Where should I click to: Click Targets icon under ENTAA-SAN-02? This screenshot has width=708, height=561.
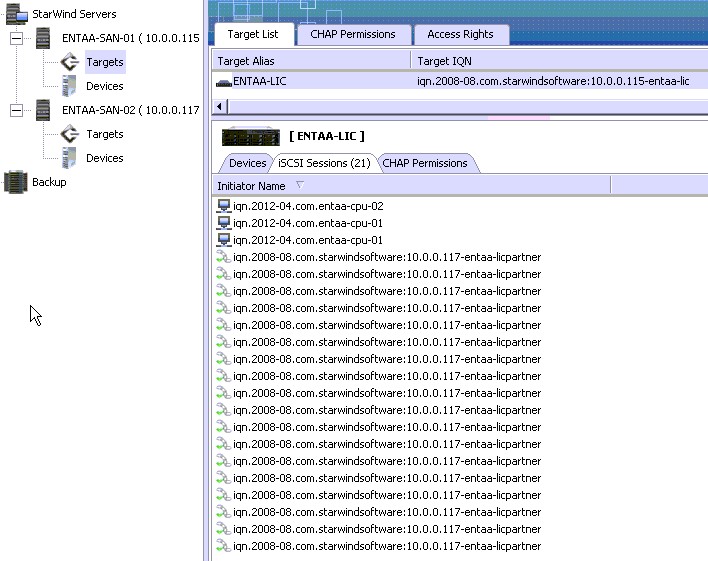click(70, 134)
